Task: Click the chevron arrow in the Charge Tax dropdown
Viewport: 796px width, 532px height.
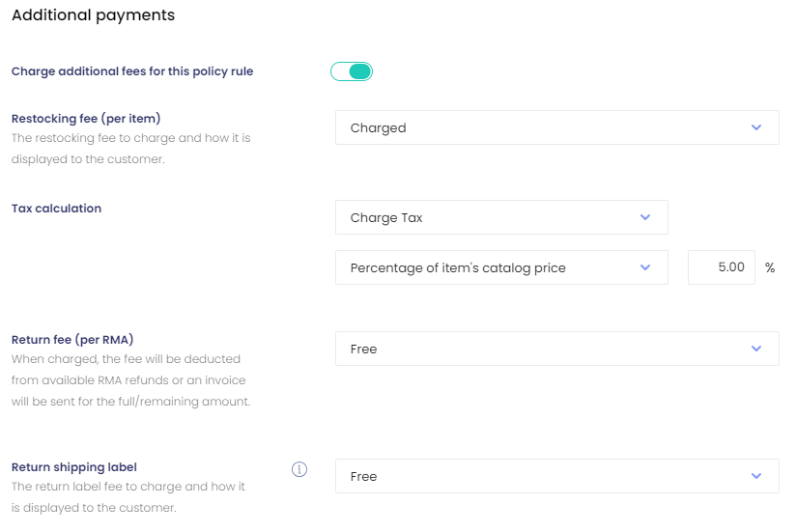Action: tap(645, 217)
